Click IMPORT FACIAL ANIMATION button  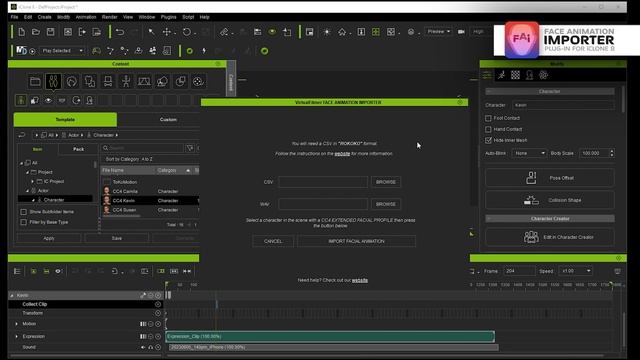[356, 241]
